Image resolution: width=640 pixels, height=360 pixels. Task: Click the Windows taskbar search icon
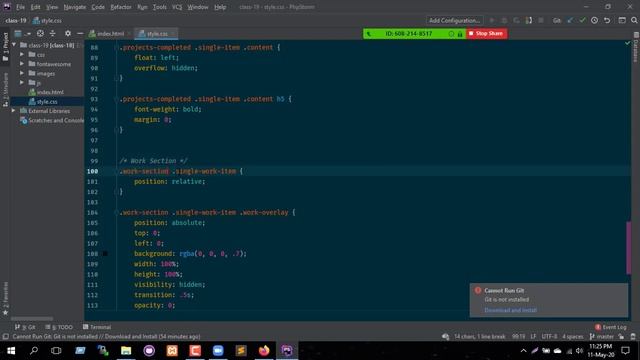34,351
